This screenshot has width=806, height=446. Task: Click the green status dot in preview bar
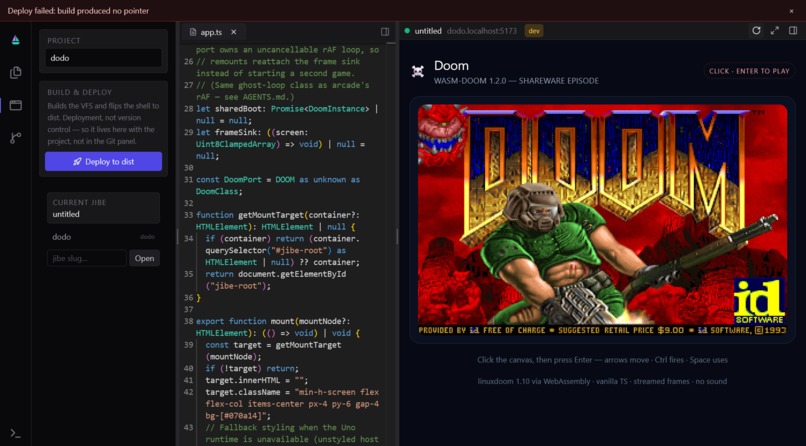(x=407, y=31)
